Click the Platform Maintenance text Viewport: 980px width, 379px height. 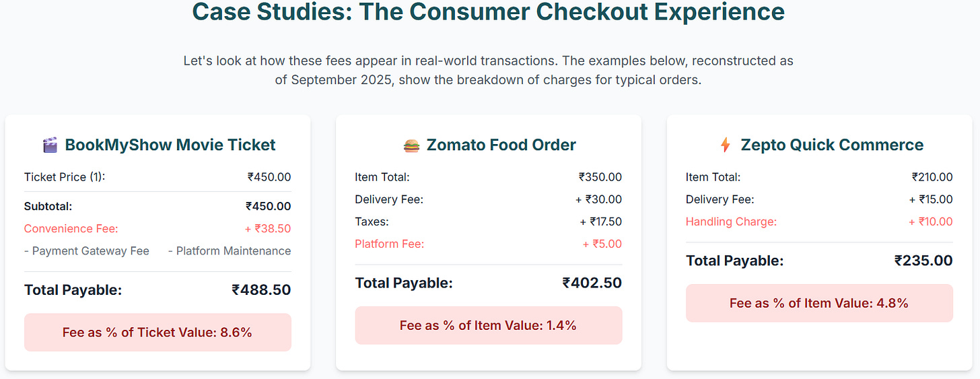click(x=230, y=251)
